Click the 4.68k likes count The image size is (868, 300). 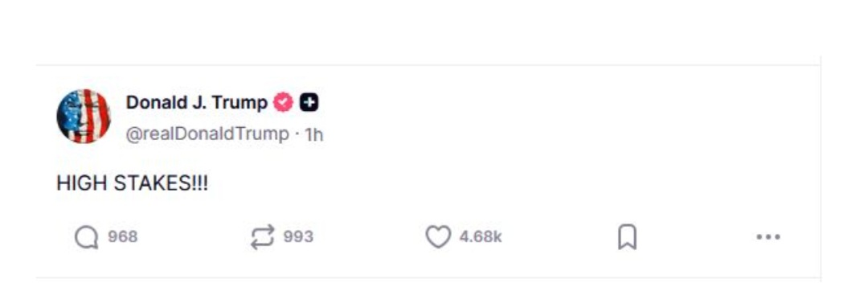point(481,237)
